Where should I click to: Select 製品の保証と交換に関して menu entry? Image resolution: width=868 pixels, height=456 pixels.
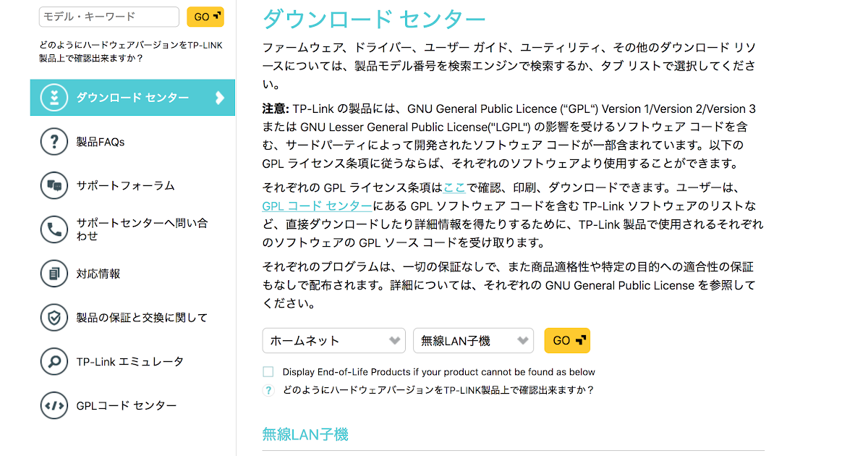point(142,317)
